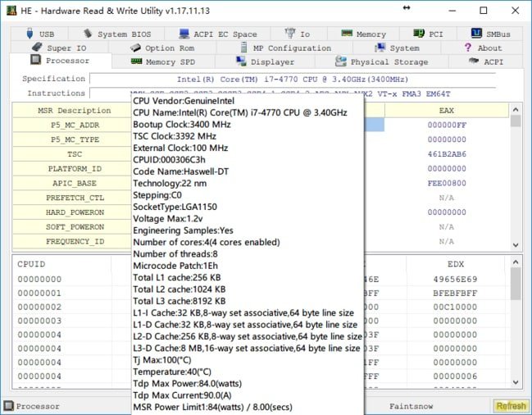Click the SMBus tab icon
532x415 pixels.
click(476, 34)
